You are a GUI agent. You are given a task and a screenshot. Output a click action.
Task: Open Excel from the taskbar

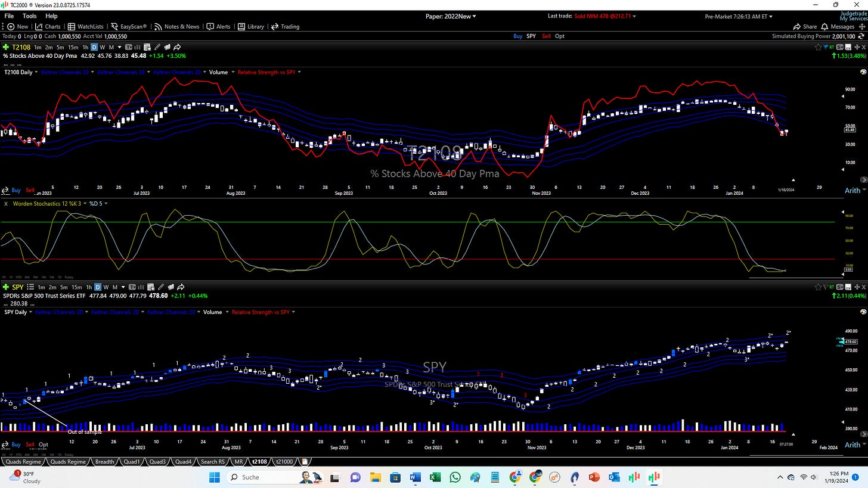pos(435,477)
